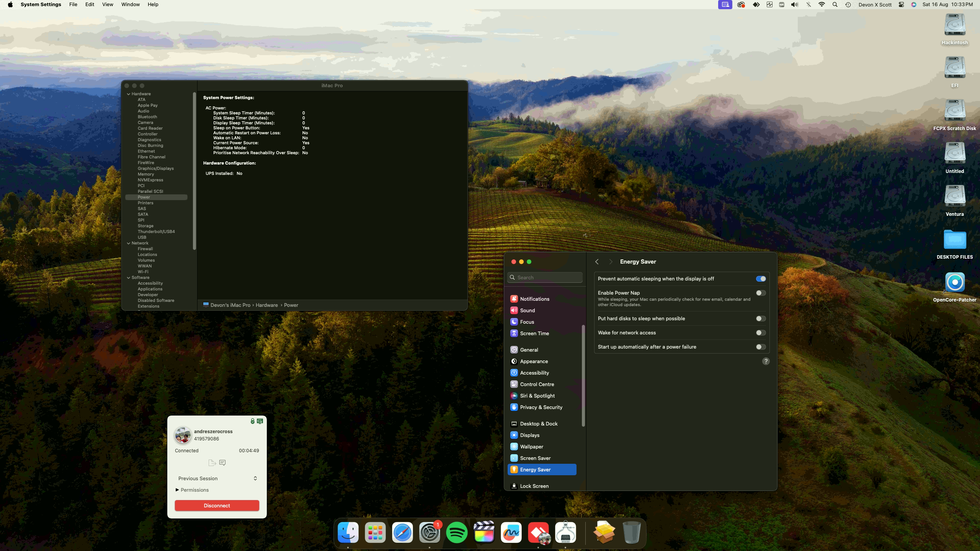Image resolution: width=980 pixels, height=551 pixels.
Task: Toggle Wake for network access
Action: (760, 333)
